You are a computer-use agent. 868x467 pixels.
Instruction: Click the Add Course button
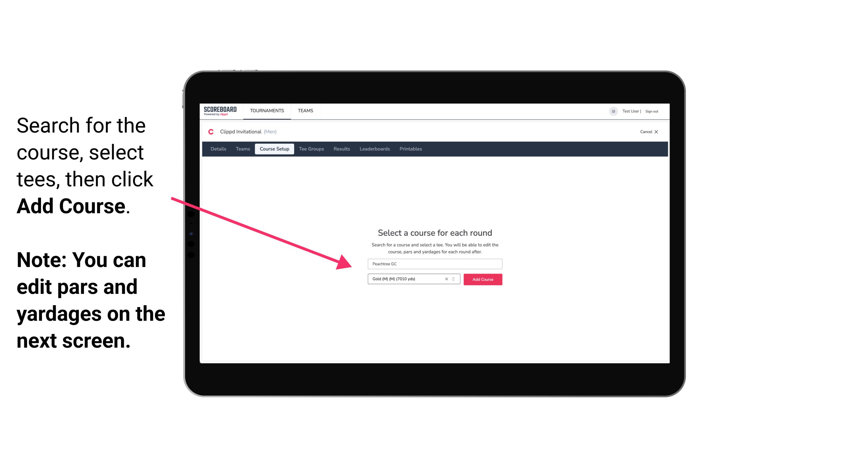[x=482, y=279]
